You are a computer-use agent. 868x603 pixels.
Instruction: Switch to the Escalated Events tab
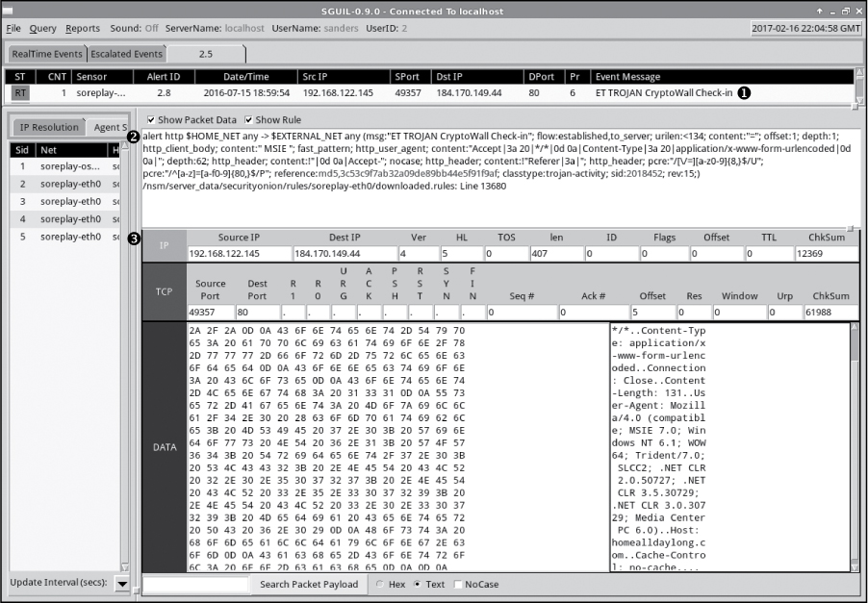click(x=126, y=54)
